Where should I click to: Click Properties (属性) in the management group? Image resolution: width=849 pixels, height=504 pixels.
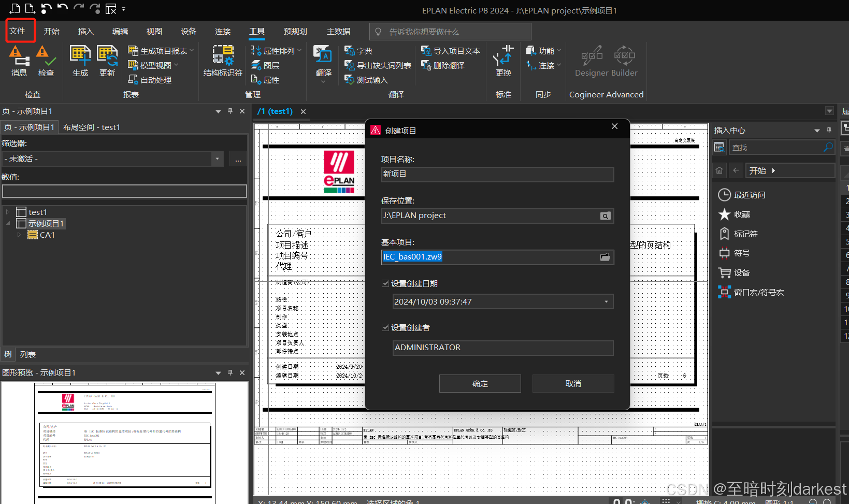tap(265, 80)
